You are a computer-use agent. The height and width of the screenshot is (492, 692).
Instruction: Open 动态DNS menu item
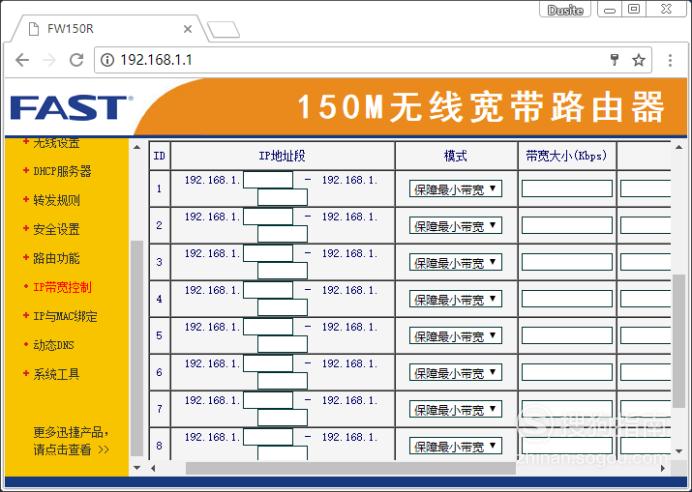point(53,345)
